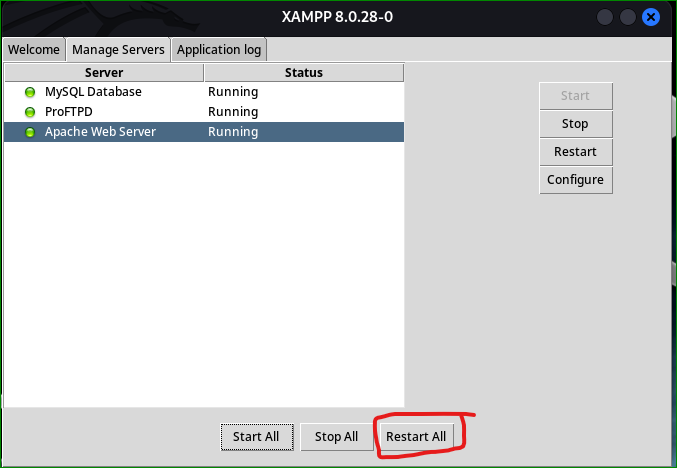Viewport: 677px width, 468px height.
Task: Minimize the XAMPP window
Action: point(604,17)
